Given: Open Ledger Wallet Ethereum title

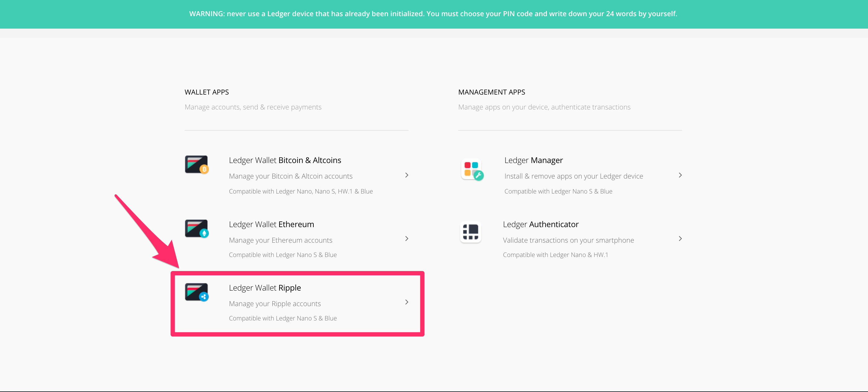Looking at the screenshot, I should 271,224.
